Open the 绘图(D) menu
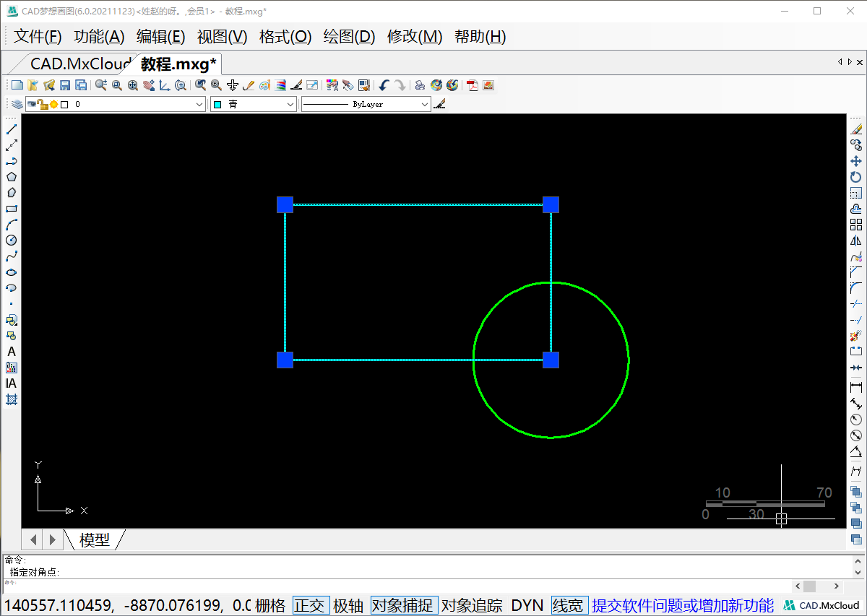Viewport: 867px width, 616px height. (x=350, y=37)
